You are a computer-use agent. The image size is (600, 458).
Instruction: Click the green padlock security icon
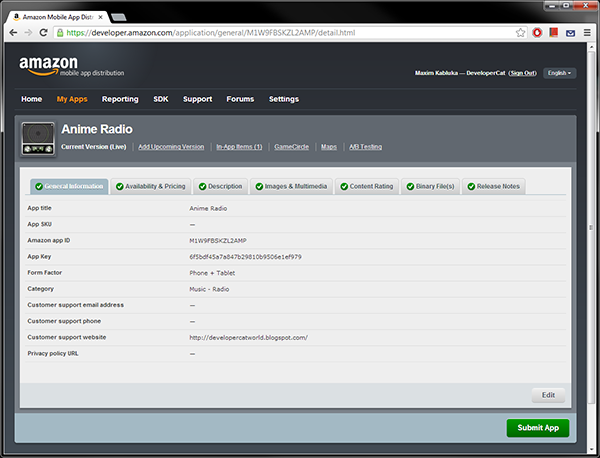tap(60, 33)
